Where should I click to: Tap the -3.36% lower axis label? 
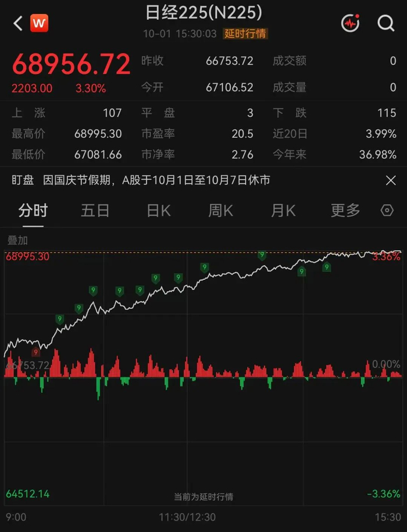point(384,494)
